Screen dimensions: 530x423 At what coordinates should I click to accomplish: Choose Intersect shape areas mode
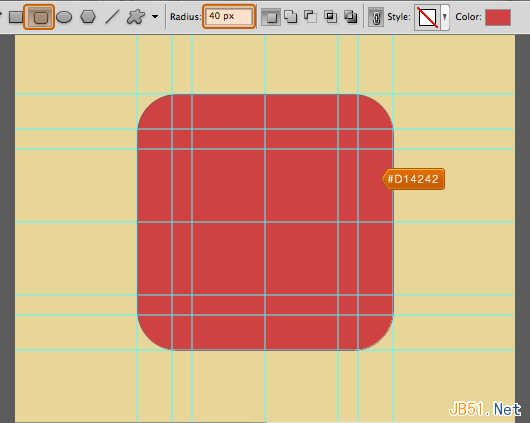330,17
